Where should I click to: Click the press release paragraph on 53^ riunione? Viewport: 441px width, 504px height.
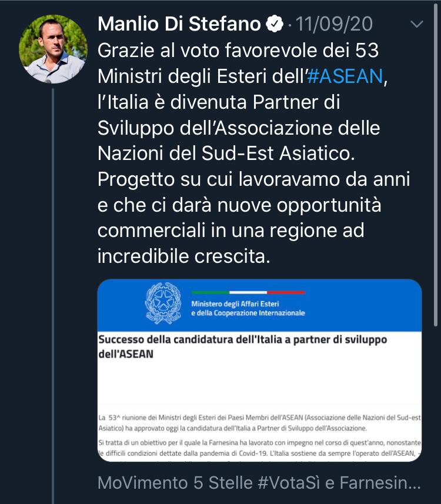pyautogui.click(x=259, y=423)
